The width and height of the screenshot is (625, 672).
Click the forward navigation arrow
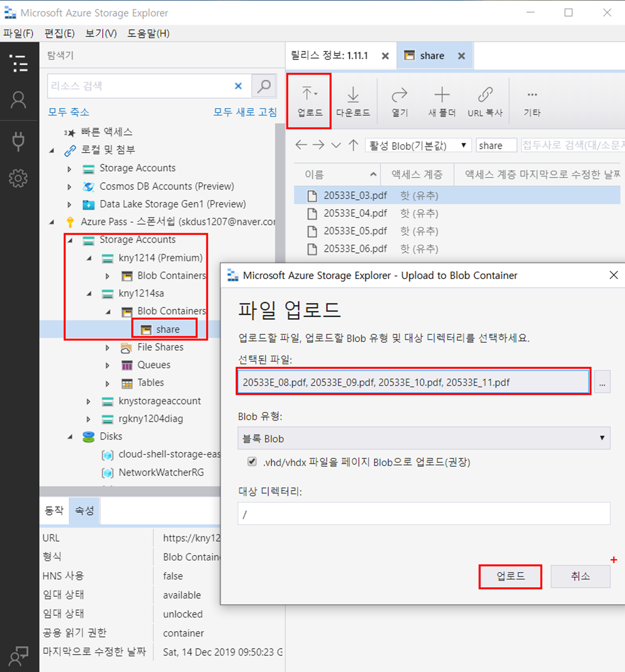point(319,145)
